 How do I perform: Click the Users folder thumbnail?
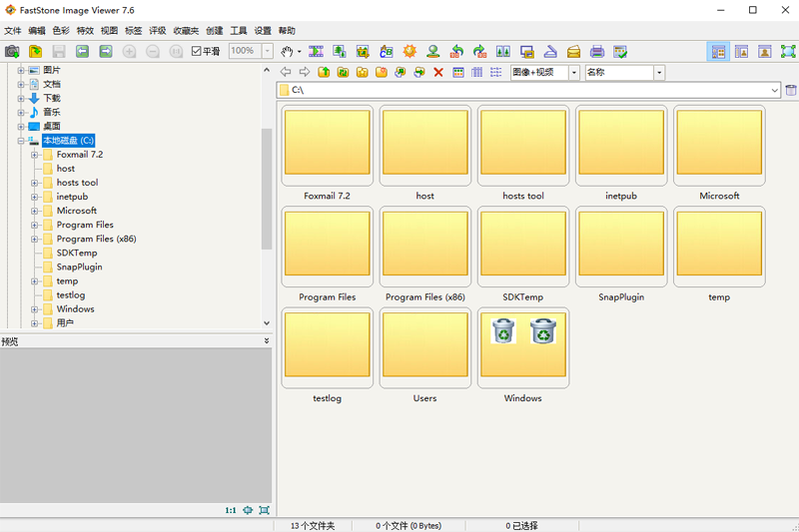click(x=425, y=347)
